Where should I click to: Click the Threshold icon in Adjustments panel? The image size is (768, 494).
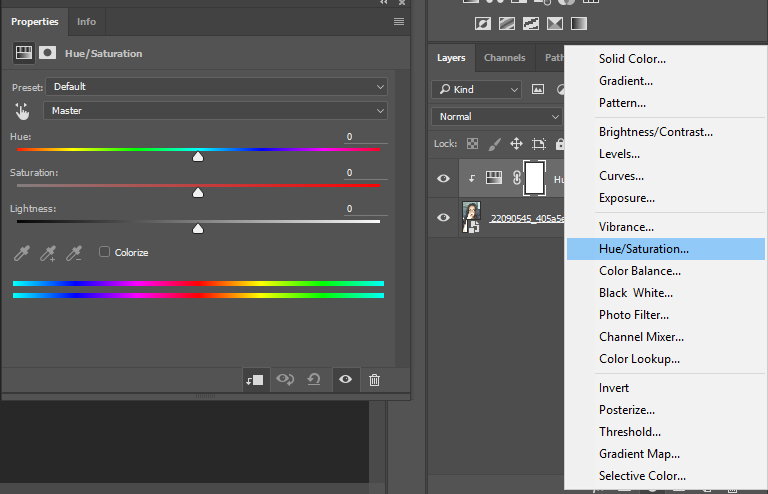click(x=531, y=24)
